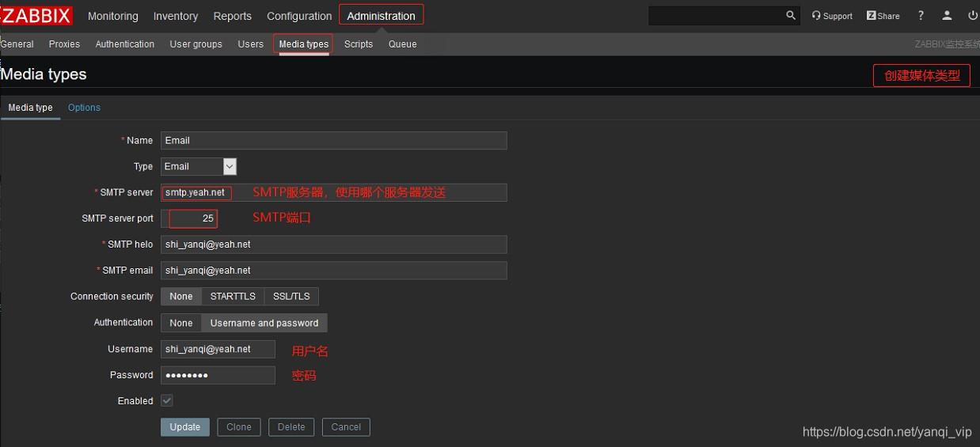Select None for Authentication
The height and width of the screenshot is (447, 980).
pyautogui.click(x=180, y=323)
